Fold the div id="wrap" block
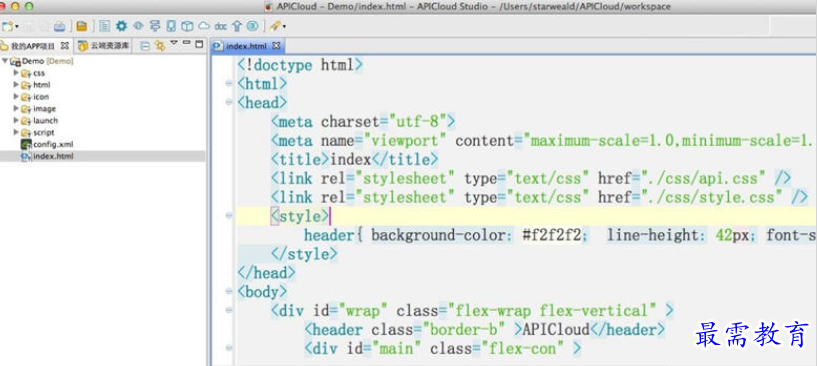Viewport: 817px width, 366px height. (228, 311)
